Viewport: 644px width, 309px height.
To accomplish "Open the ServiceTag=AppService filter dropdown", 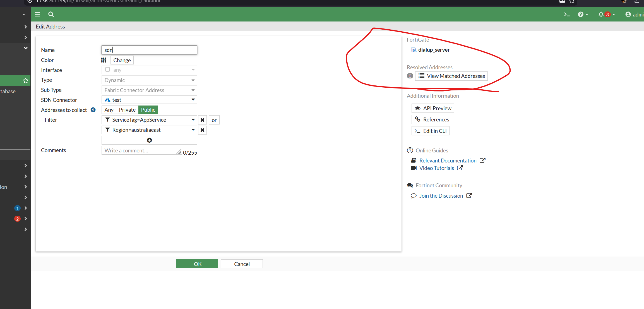I will pos(149,120).
